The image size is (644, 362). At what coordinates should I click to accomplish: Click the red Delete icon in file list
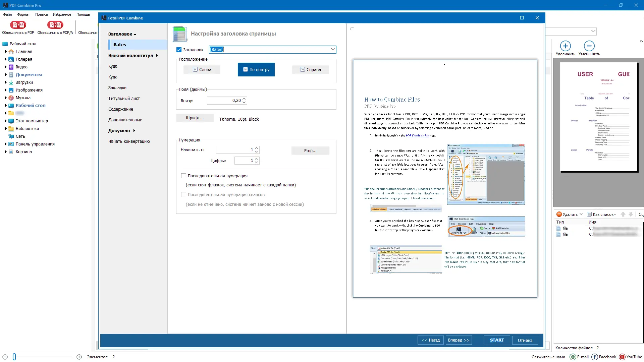point(559,214)
